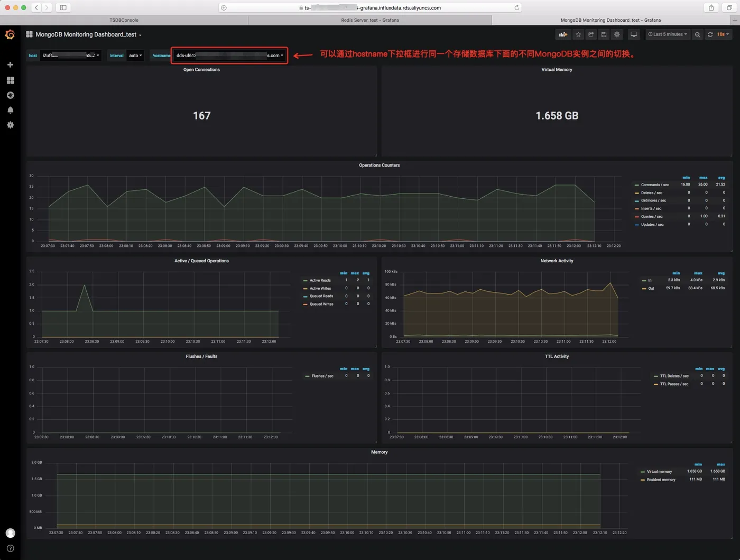Open the Virtual Memory panel title menu
The width and height of the screenshot is (740, 560).
[x=557, y=70]
